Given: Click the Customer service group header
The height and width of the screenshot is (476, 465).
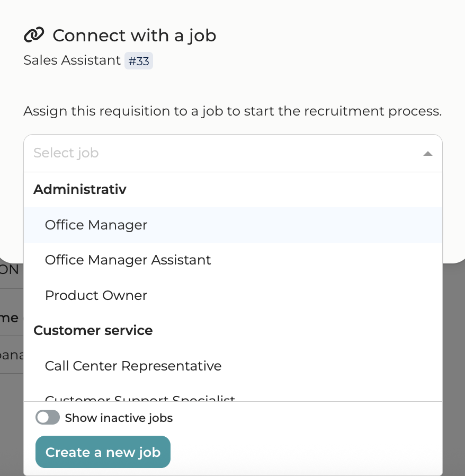Looking at the screenshot, I should [x=93, y=330].
